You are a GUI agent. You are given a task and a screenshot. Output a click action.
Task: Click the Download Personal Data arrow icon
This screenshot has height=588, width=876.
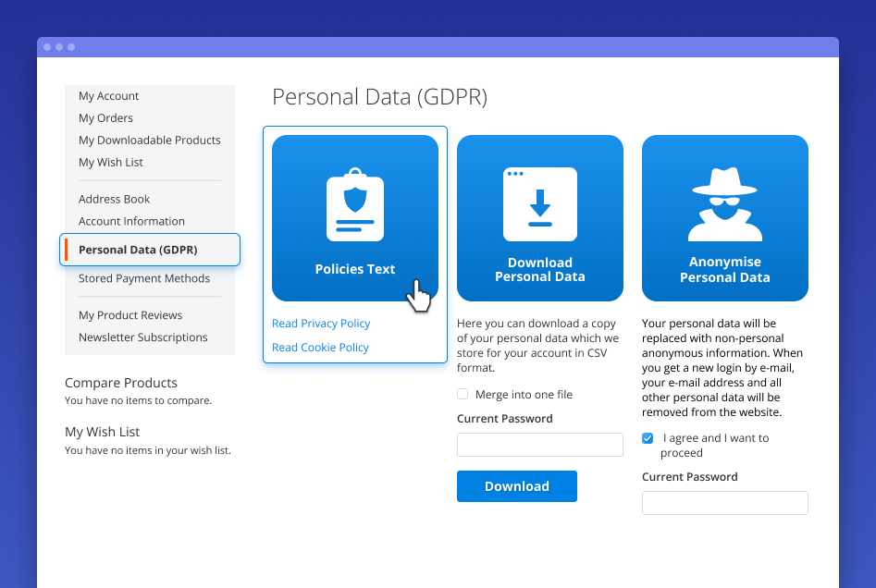[540, 204]
